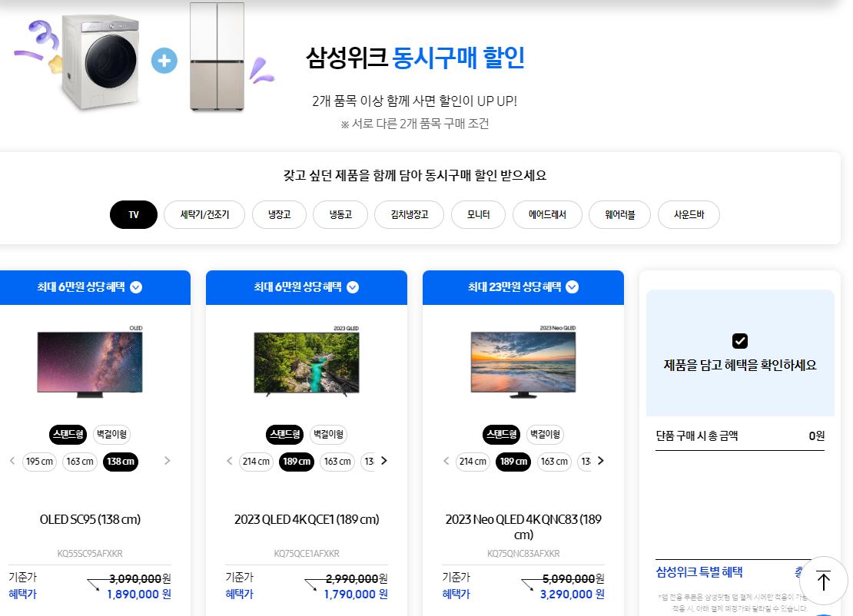Select the 냉동고 category tab
Screen dimensions: 853x616
(x=340, y=215)
